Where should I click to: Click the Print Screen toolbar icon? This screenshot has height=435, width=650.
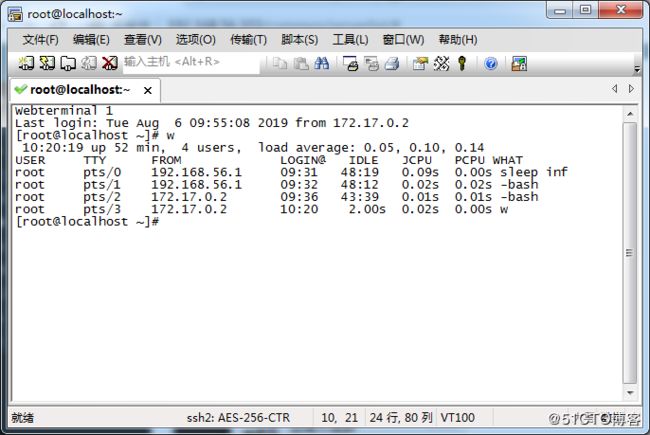tap(350, 63)
